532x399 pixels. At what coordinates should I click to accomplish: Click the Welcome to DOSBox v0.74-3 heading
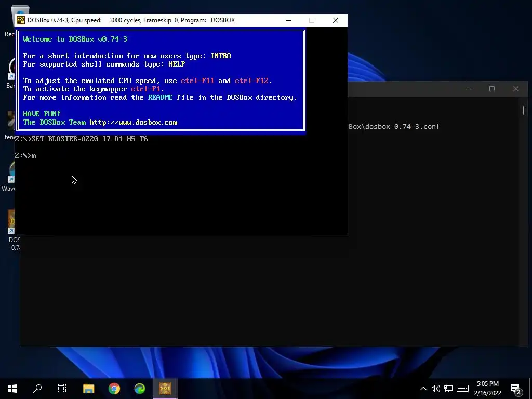pyautogui.click(x=75, y=39)
